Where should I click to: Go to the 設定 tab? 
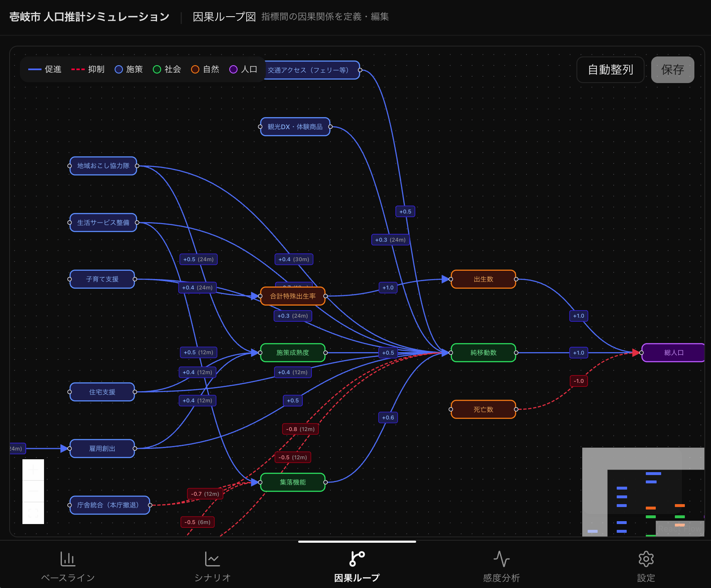(646, 566)
